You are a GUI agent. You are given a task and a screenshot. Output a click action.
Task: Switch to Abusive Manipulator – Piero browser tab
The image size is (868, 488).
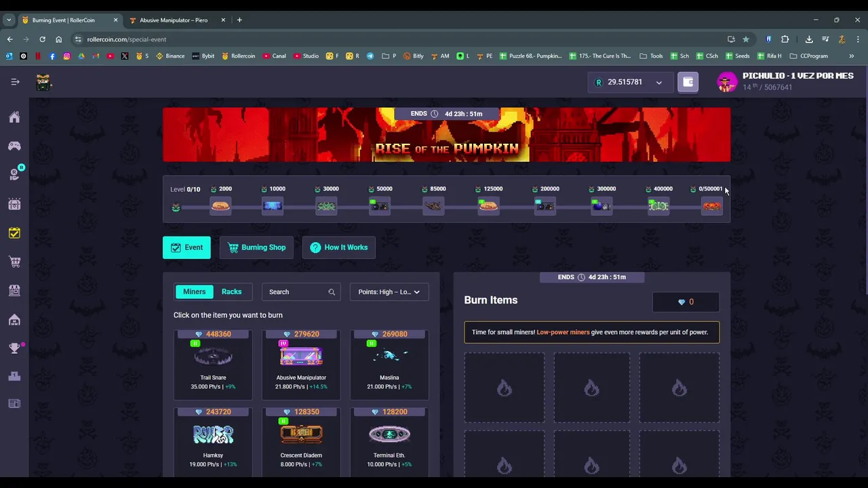coord(174,20)
